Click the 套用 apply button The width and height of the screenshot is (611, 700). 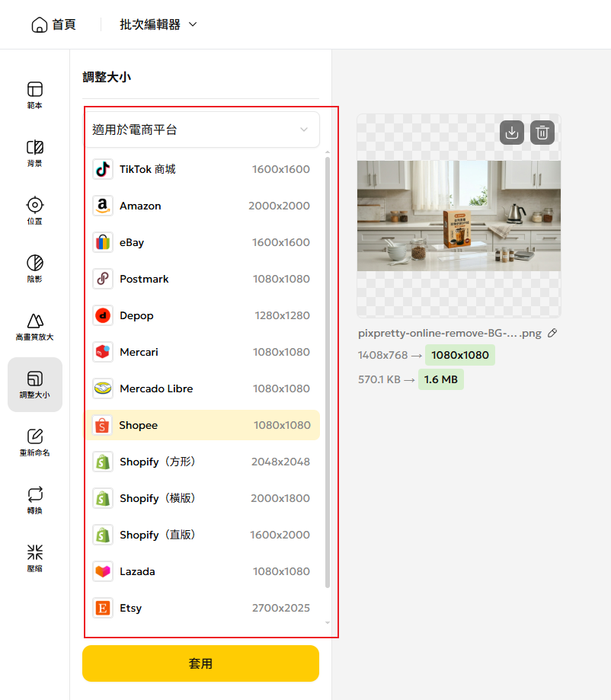tap(200, 663)
